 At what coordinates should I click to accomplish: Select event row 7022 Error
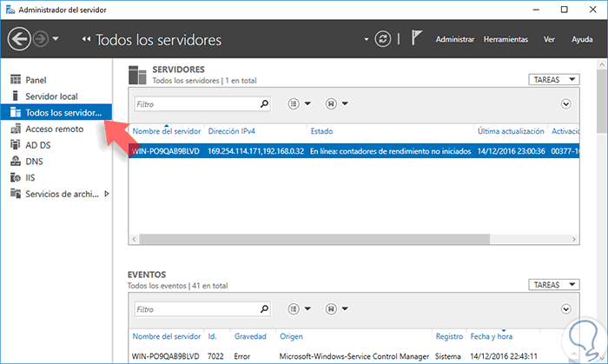point(334,356)
